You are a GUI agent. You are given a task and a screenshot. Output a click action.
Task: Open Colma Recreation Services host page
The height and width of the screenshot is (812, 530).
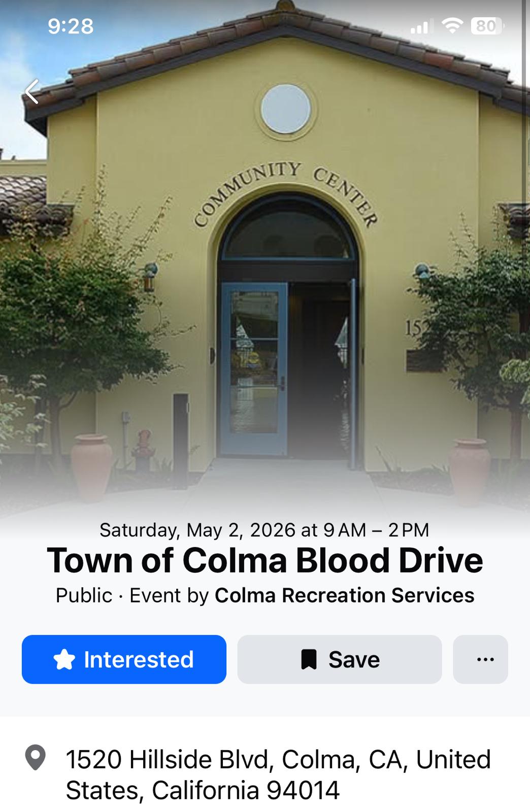(x=344, y=595)
